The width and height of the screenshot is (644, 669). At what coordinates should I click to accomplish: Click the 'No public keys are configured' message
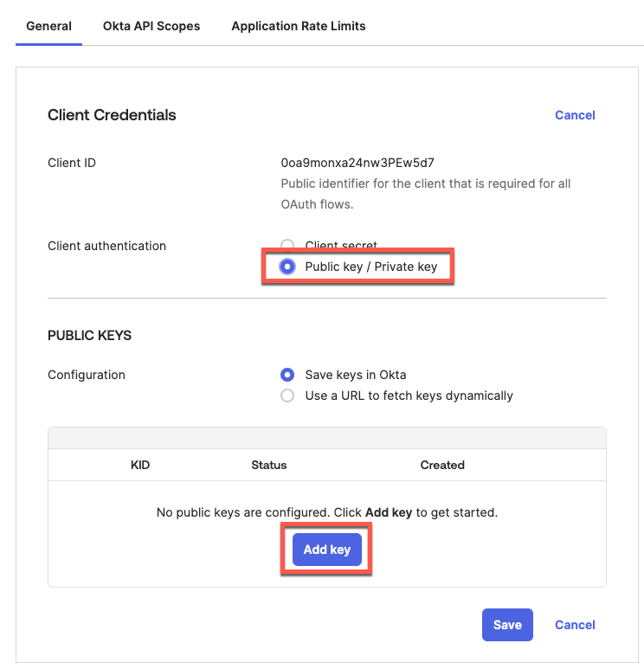tap(326, 512)
